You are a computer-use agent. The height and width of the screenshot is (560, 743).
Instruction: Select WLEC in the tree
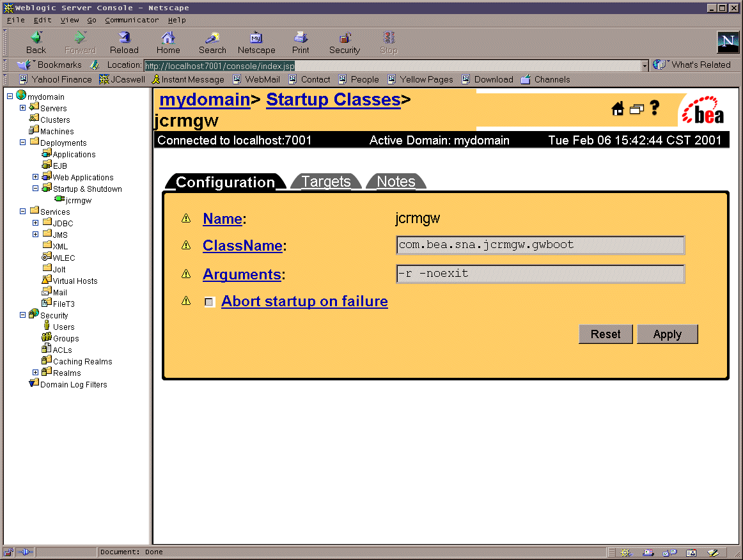(63, 258)
